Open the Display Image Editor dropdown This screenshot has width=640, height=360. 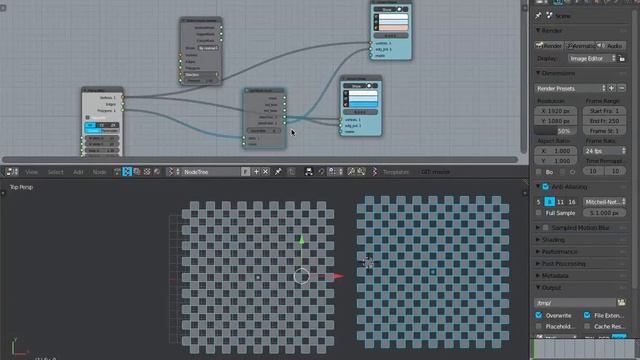tap(592, 59)
